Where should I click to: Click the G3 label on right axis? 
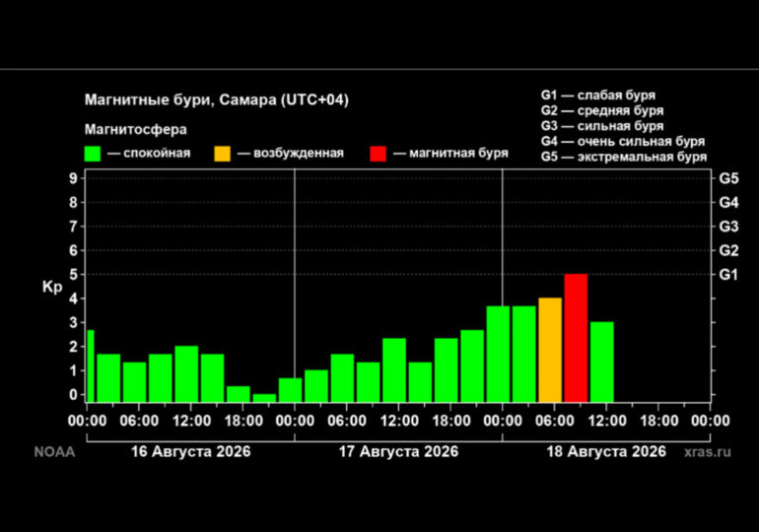tap(729, 227)
